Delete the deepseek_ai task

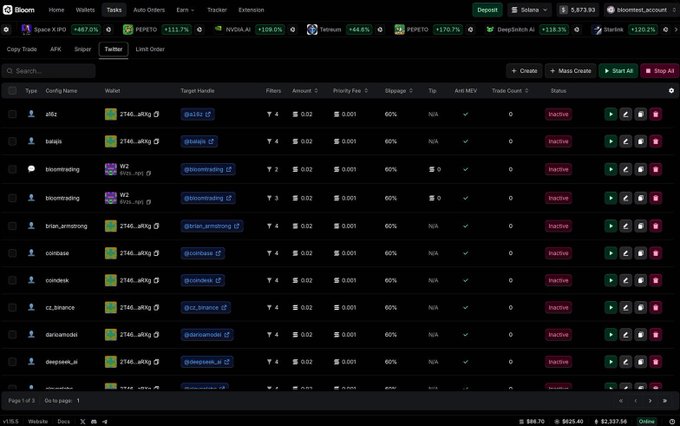pyautogui.click(x=655, y=362)
